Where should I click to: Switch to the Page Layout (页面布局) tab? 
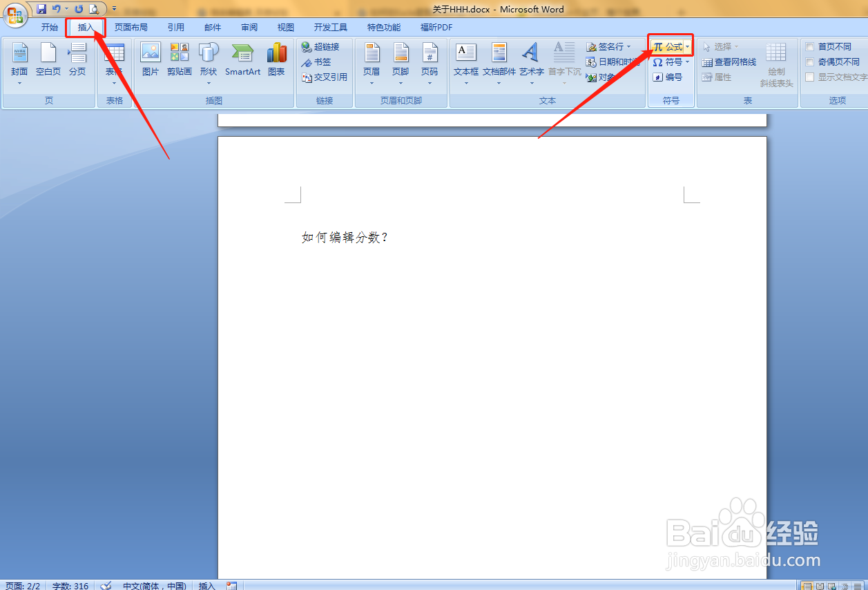[131, 28]
